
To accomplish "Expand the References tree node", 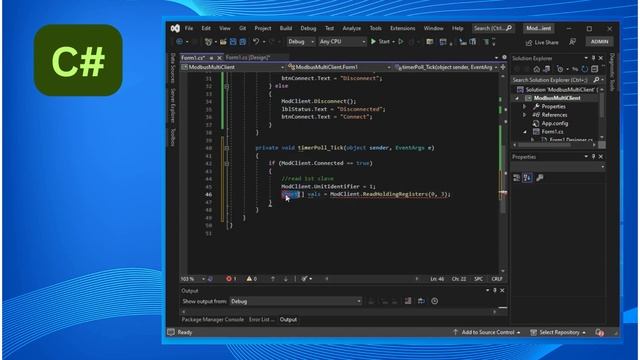I will point(525,115).
